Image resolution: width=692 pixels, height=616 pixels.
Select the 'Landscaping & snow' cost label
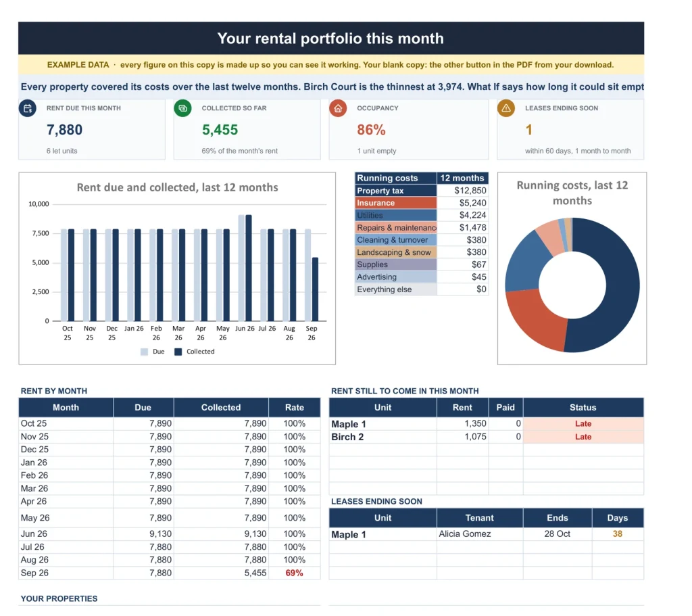[396, 253]
